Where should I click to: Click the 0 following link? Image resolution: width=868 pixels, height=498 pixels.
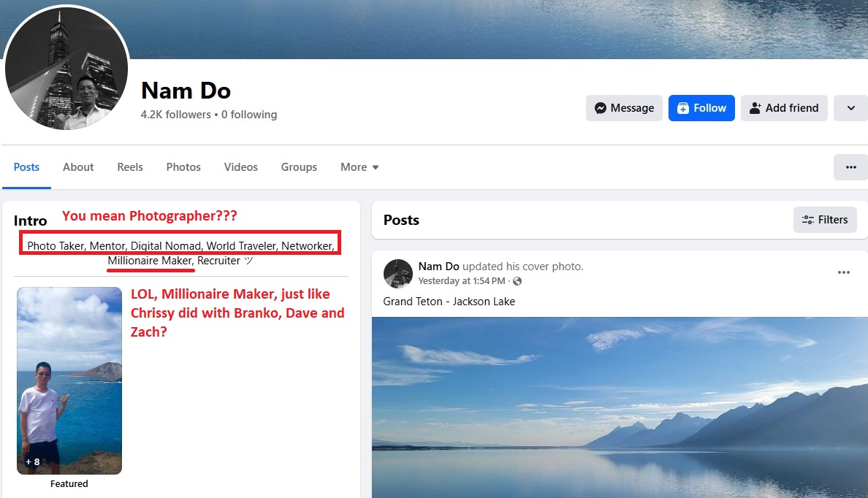pyautogui.click(x=249, y=115)
